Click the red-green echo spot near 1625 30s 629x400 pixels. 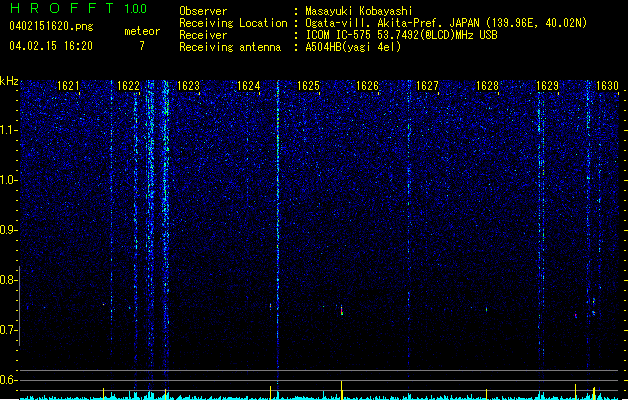pos(342,310)
